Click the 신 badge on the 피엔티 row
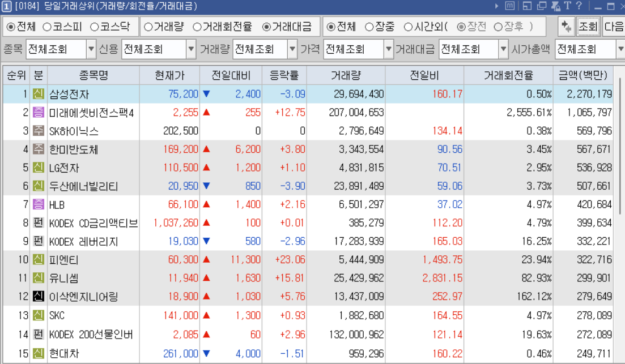 click(x=39, y=260)
